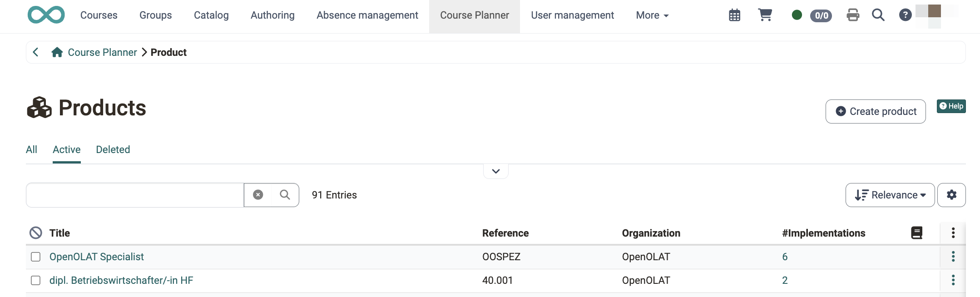Open the table header three-dot menu
Screen dimensions: 980x297
coord(953,233)
